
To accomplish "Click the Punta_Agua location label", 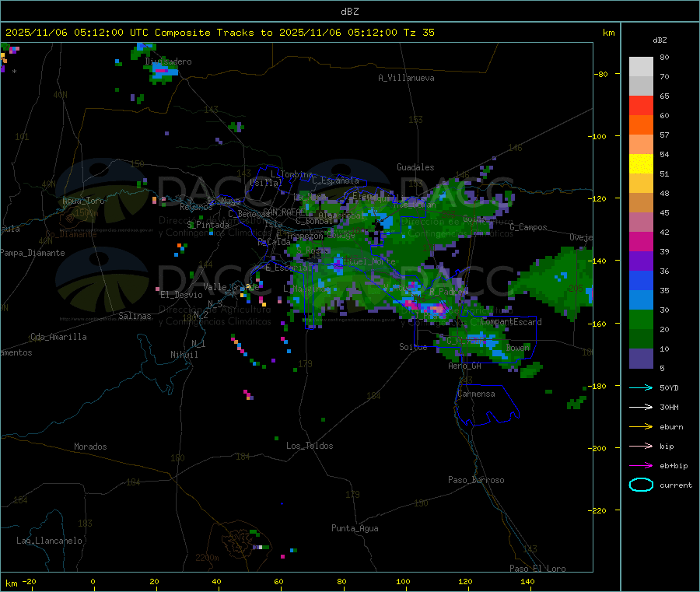I will click(x=355, y=528).
